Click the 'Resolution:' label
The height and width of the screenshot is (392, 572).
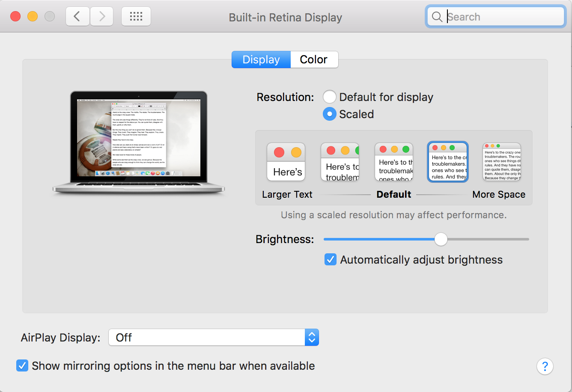click(285, 97)
